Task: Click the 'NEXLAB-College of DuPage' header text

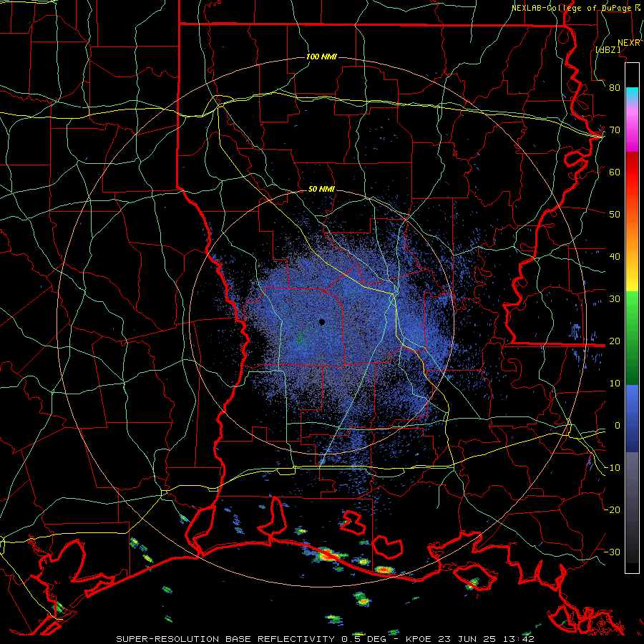Action: tap(571, 8)
